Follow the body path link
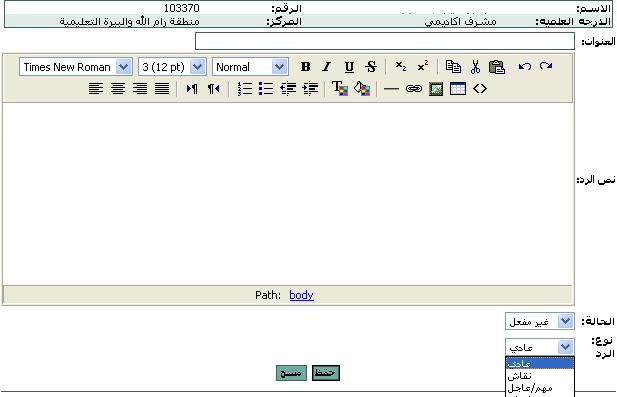 (x=301, y=295)
